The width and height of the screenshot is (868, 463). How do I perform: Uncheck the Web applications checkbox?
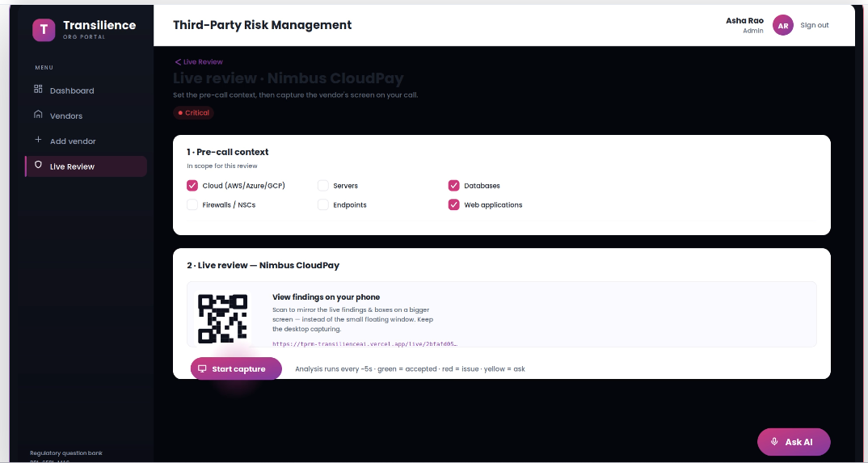click(454, 204)
